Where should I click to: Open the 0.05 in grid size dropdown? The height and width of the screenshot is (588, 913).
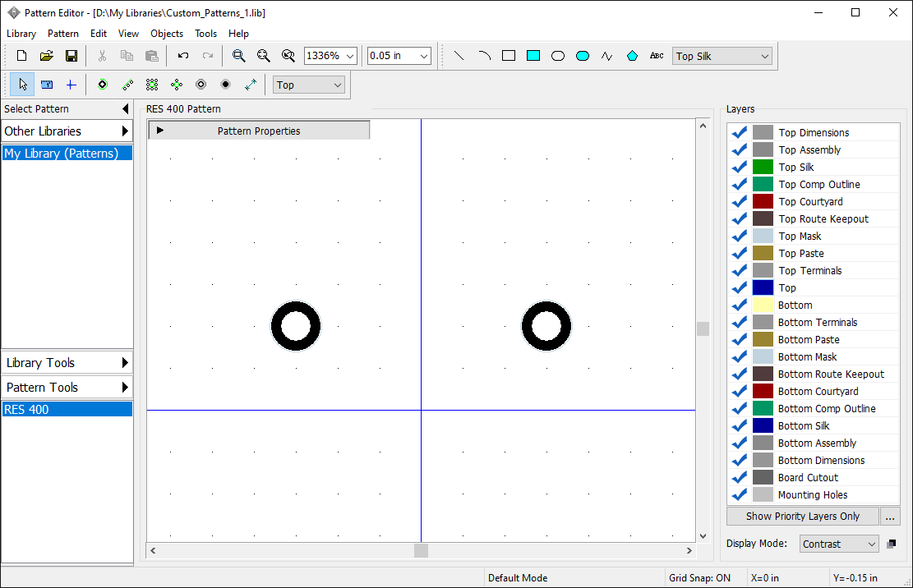424,56
